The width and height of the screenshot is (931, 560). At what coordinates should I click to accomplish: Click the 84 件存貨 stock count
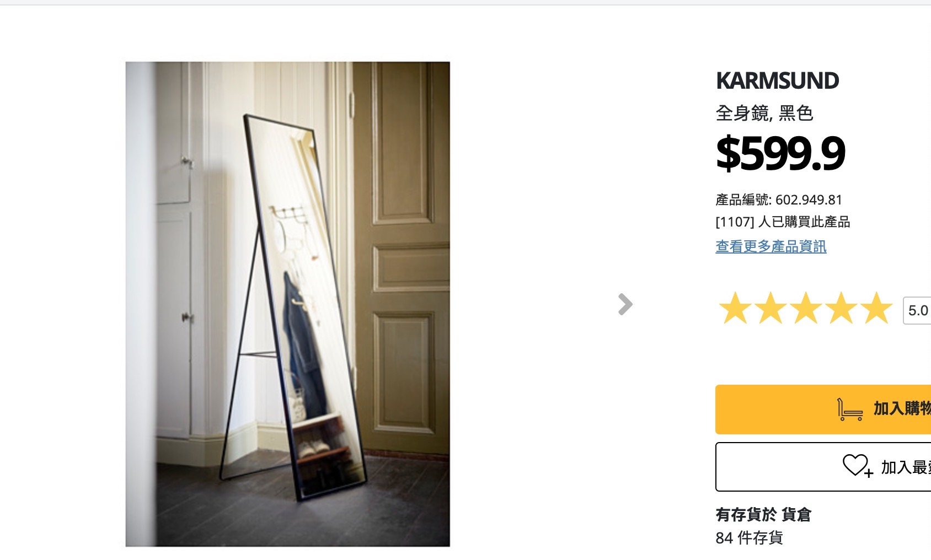point(749,538)
